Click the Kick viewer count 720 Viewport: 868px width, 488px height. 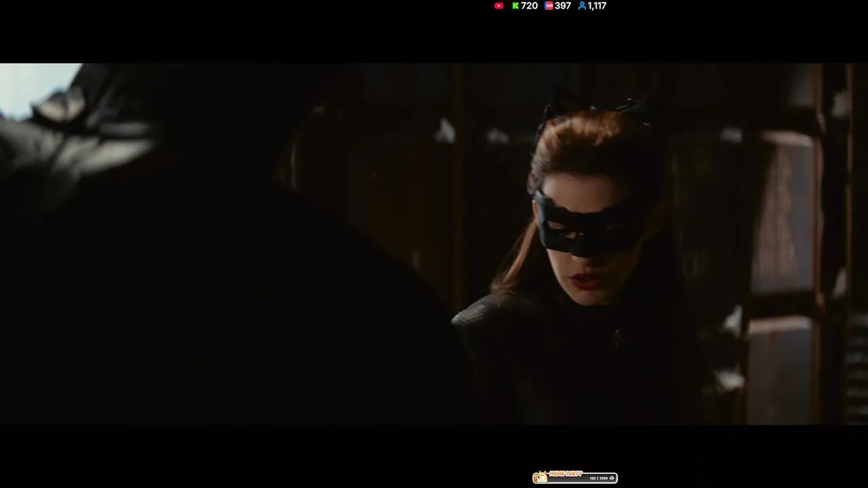point(530,5)
